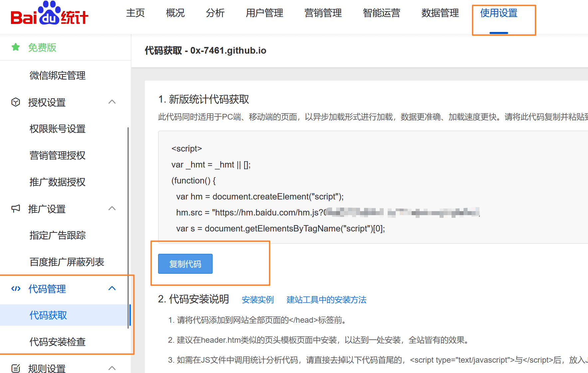The width and height of the screenshot is (588, 373).
Task: Collapse the 授权设置 section chevron
Action: pos(112,102)
